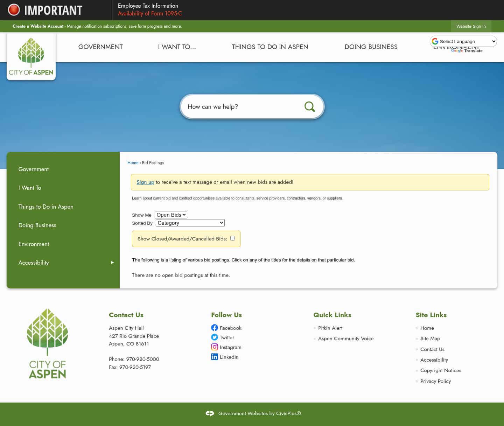Open the DOING BUSINESS menu

click(x=371, y=47)
